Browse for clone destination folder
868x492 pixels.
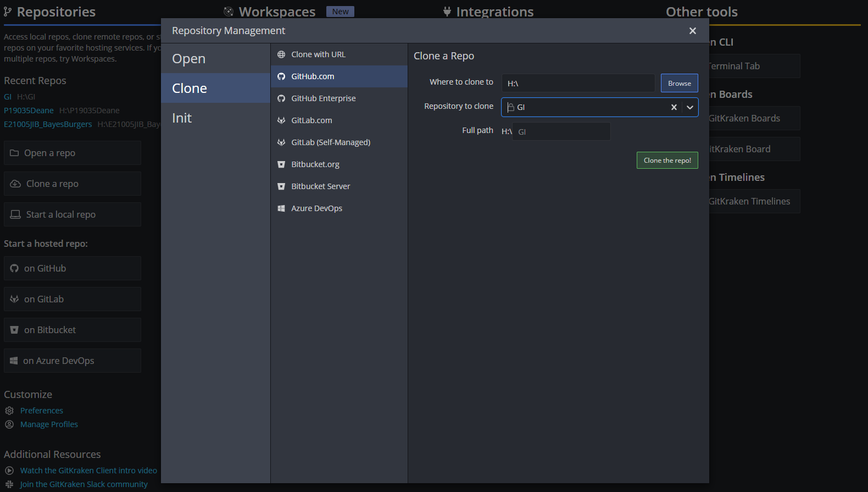tap(680, 83)
